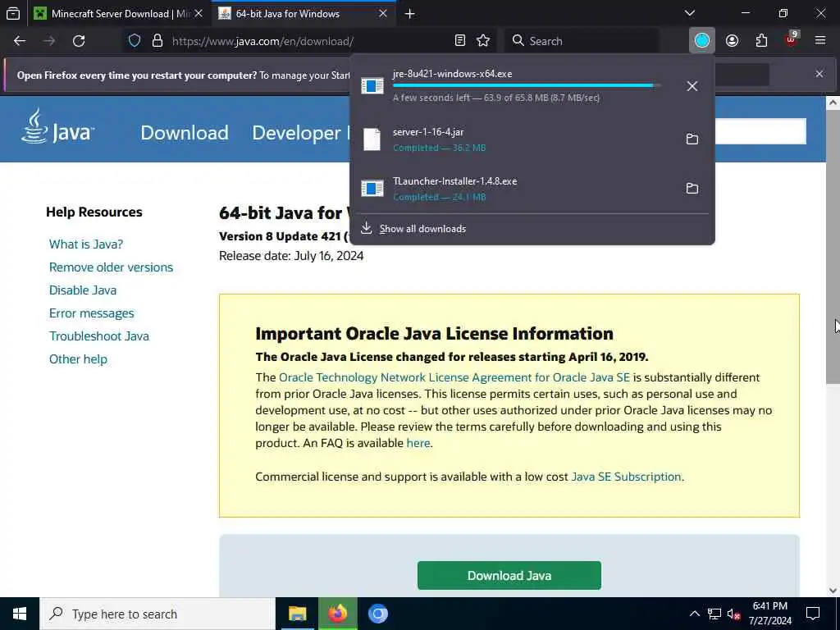This screenshot has width=840, height=630.
Task: Open Download menu in Java header
Action: click(185, 133)
